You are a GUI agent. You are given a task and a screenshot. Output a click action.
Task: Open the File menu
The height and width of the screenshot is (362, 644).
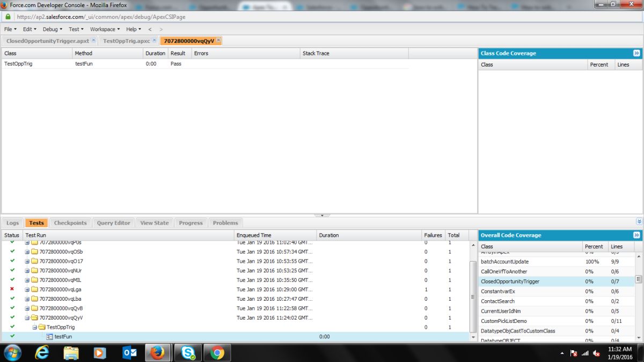(10, 29)
